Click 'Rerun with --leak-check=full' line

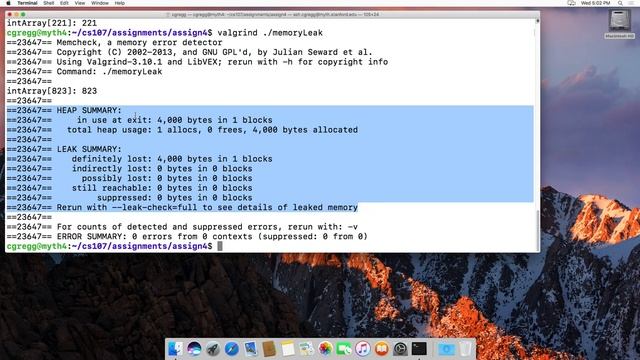point(207,207)
